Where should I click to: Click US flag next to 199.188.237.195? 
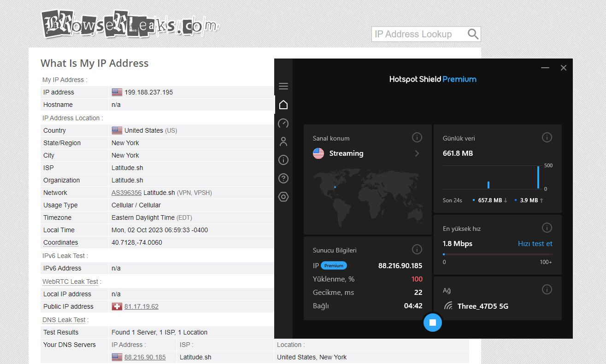pyautogui.click(x=117, y=92)
